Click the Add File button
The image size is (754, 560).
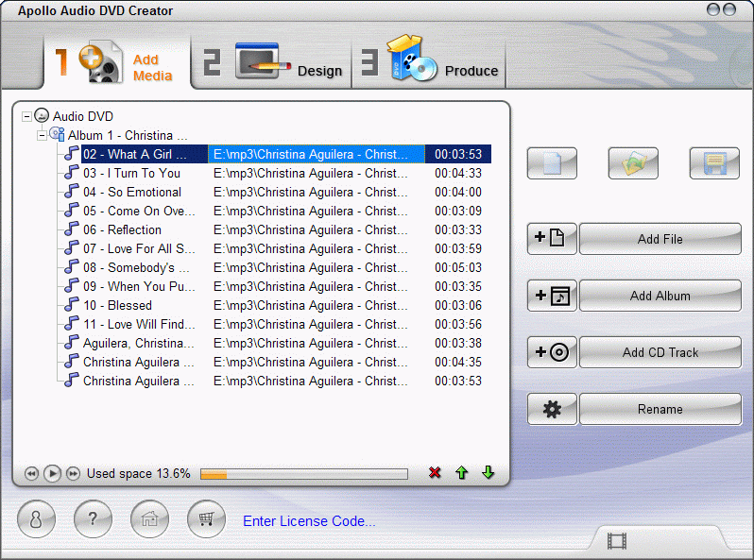point(660,238)
